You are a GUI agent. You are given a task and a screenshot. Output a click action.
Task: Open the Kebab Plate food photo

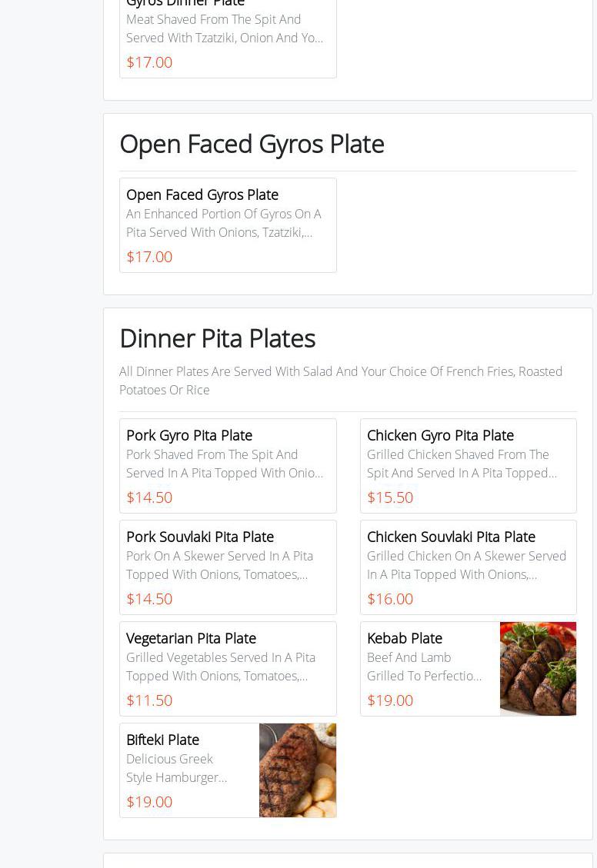538,669
